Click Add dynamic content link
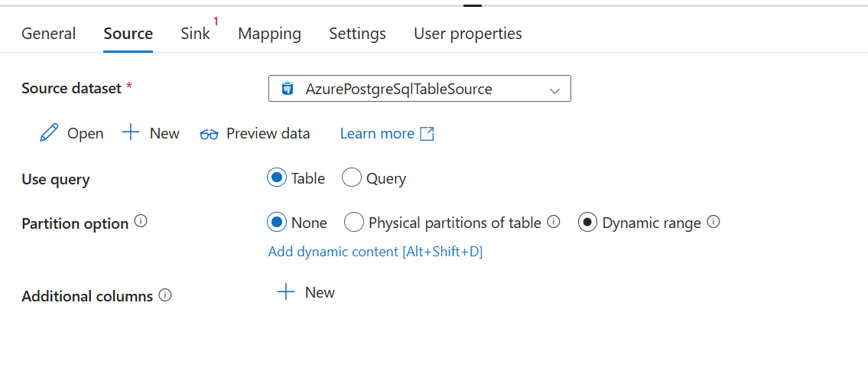 pyautogui.click(x=375, y=252)
